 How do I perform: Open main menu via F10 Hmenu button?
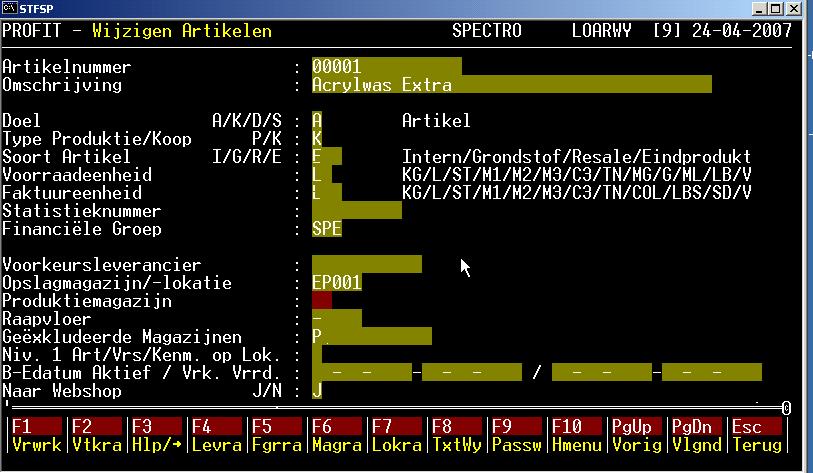577,435
